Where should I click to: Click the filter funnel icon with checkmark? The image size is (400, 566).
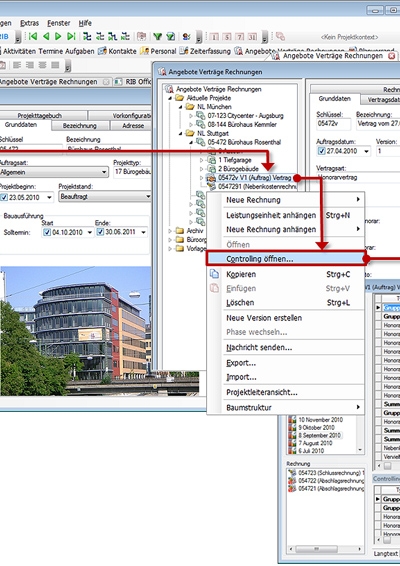[170, 36]
